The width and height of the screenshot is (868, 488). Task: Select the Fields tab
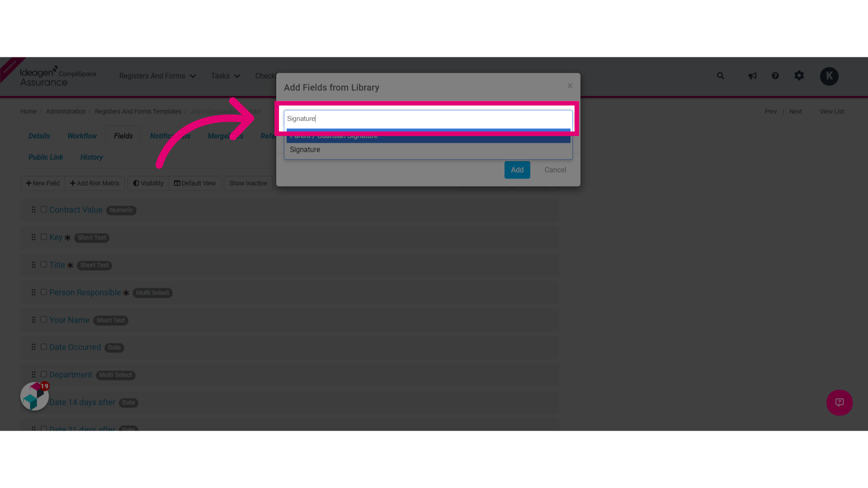[x=123, y=136]
